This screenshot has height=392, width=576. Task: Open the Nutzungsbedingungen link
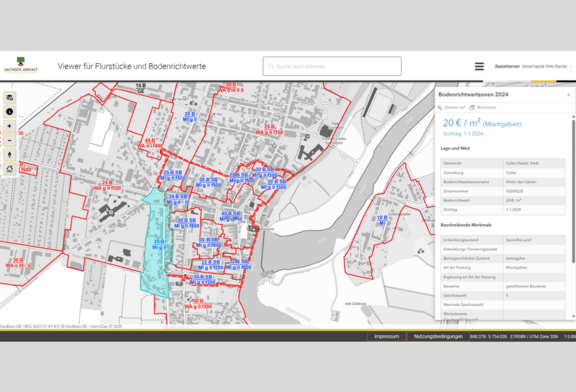point(438,337)
